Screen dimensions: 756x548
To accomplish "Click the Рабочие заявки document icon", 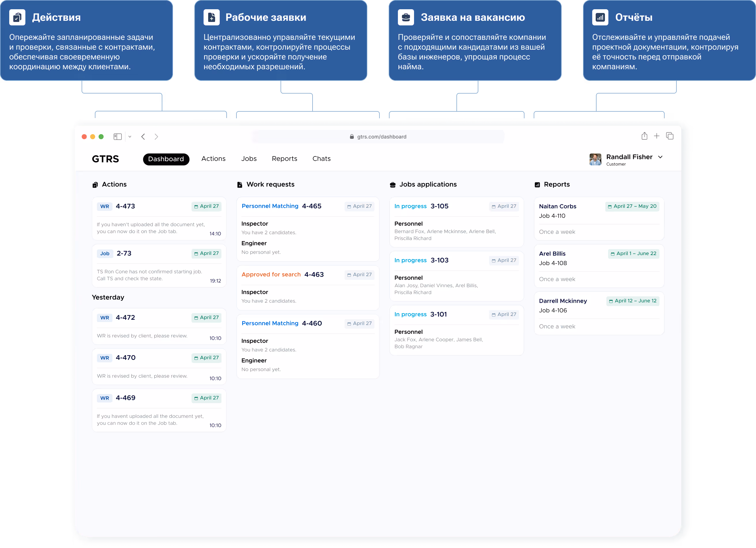I will click(212, 17).
